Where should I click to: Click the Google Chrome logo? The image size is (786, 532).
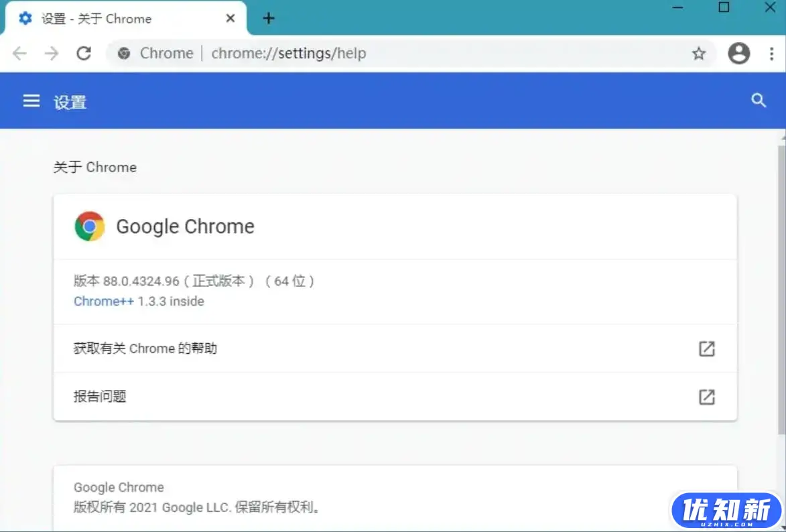89,226
